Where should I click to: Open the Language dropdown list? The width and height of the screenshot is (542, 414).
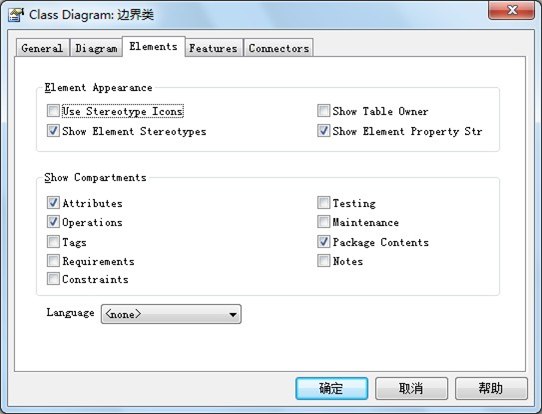click(171, 314)
